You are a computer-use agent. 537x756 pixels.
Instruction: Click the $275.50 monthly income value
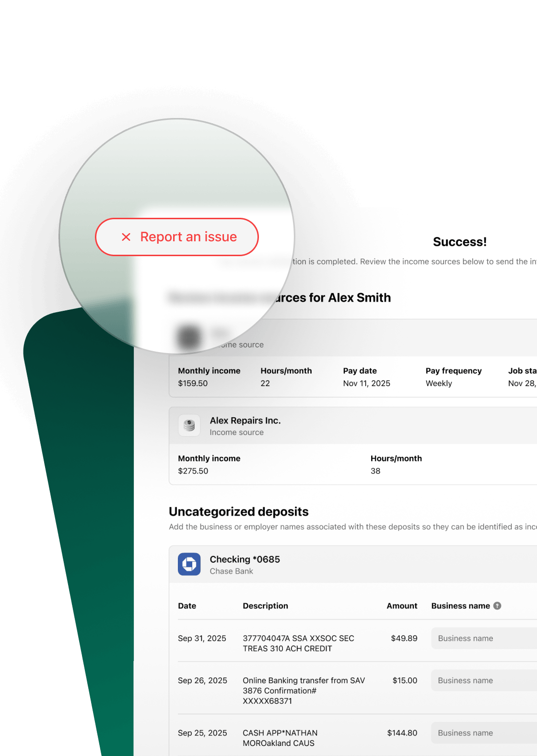click(193, 471)
